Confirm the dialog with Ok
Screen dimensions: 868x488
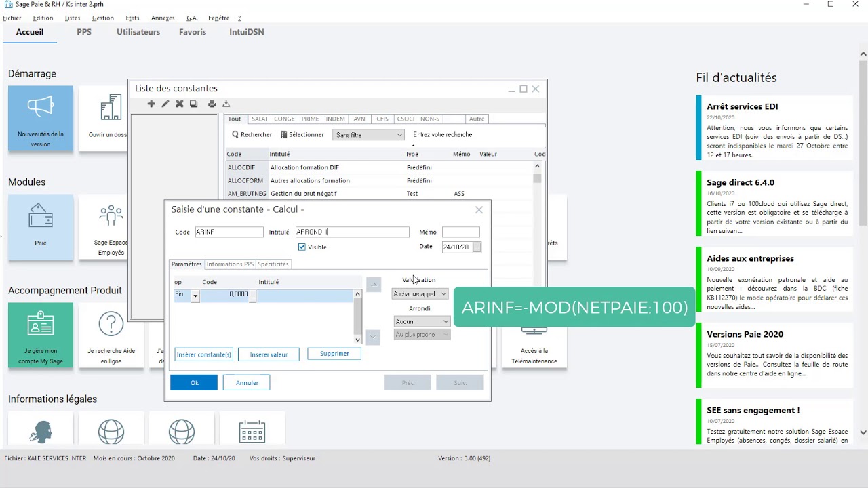point(194,383)
